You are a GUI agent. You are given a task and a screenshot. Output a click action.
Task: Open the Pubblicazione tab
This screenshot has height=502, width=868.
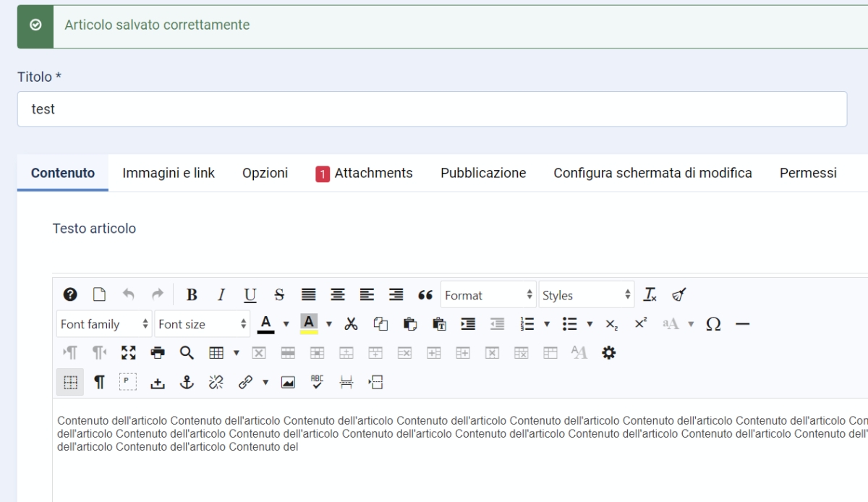point(483,173)
